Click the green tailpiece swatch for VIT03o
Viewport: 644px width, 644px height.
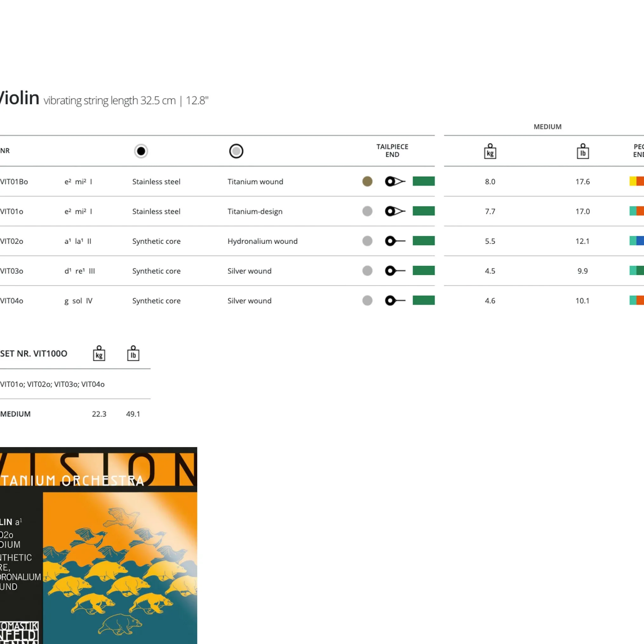point(423,270)
